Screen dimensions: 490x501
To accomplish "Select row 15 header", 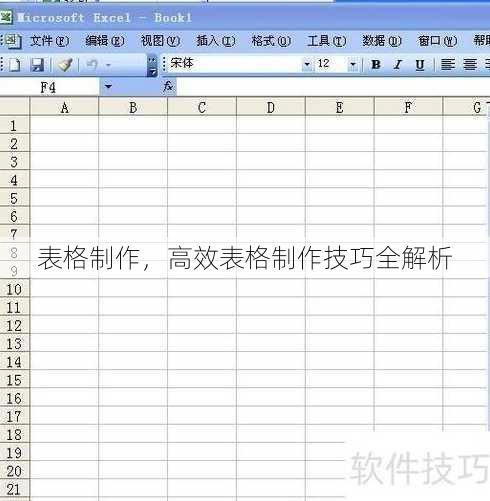I will pyautogui.click(x=14, y=380).
